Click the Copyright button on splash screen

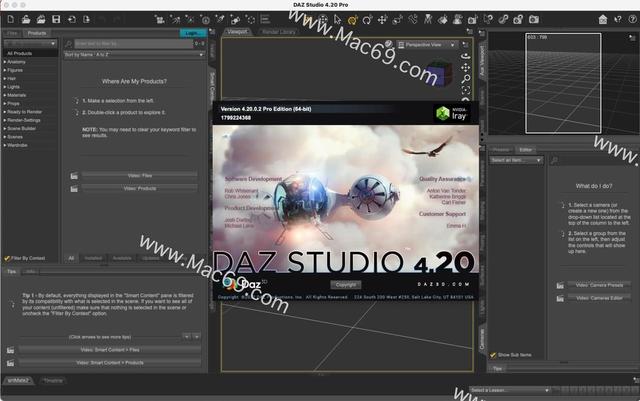[x=346, y=285]
